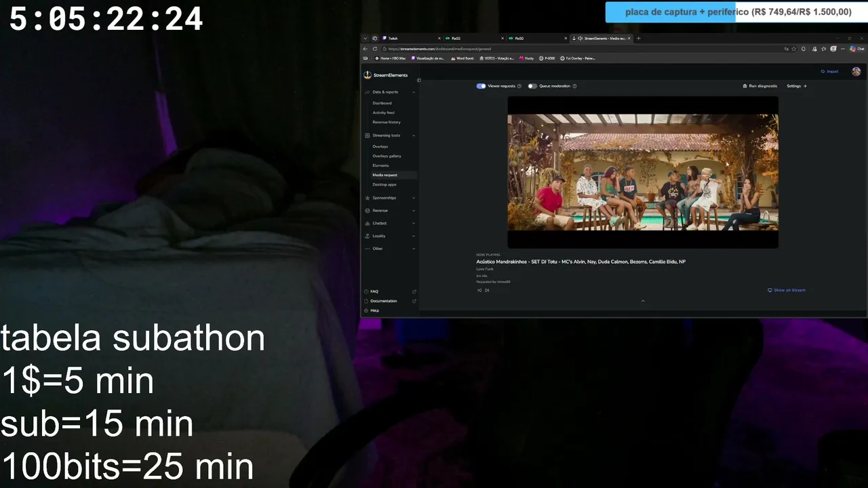The width and height of the screenshot is (868, 488).
Task: Reload the page with the refresh icon
Action: 375,49
